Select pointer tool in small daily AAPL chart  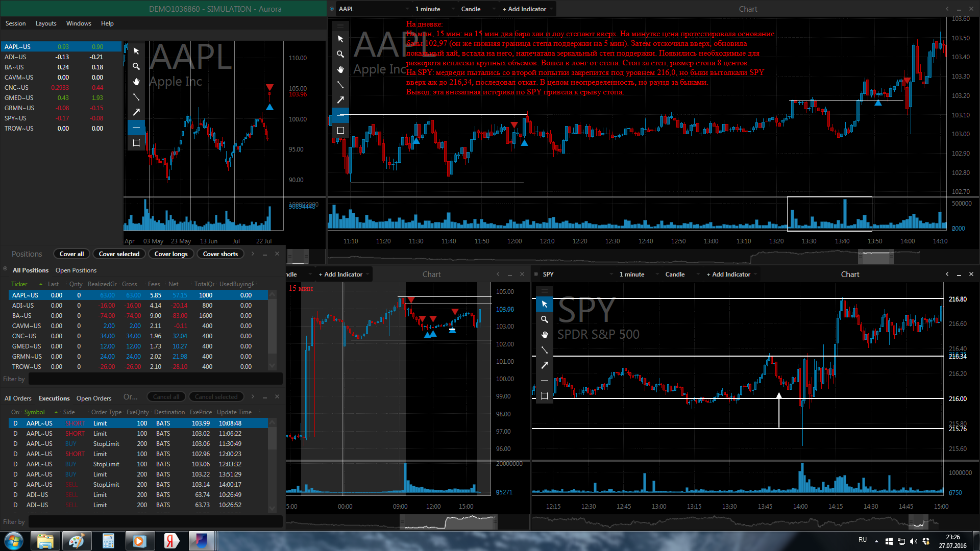click(x=136, y=51)
